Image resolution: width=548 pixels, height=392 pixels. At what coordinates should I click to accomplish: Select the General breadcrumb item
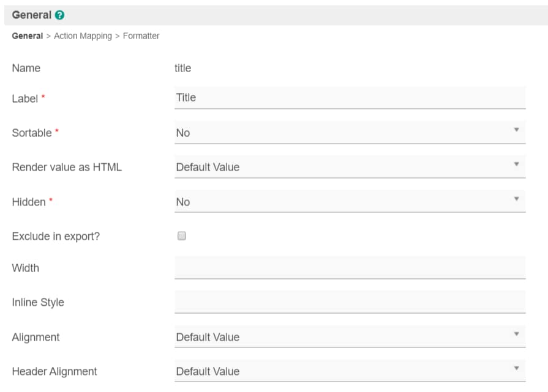pyautogui.click(x=27, y=36)
